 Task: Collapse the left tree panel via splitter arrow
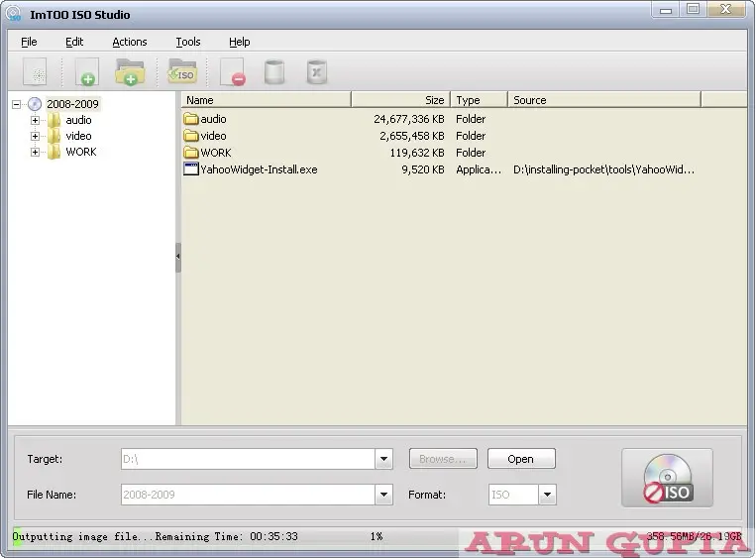pos(178,257)
